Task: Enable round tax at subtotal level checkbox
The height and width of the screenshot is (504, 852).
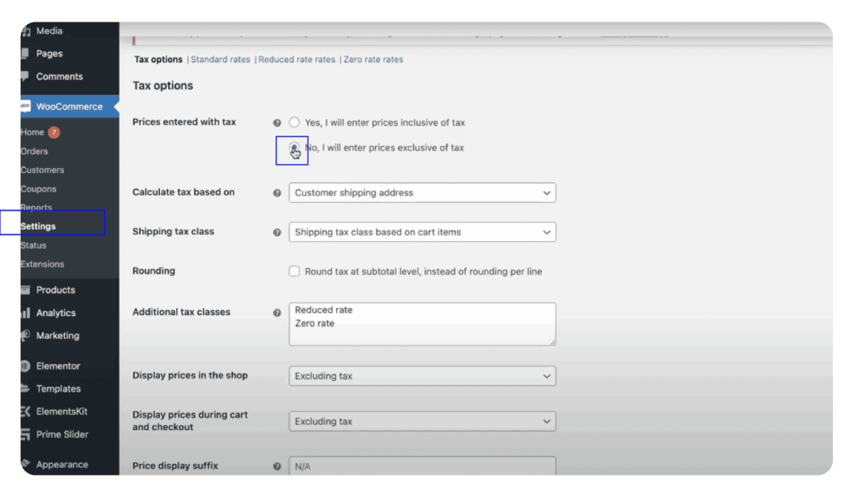Action: (x=295, y=271)
